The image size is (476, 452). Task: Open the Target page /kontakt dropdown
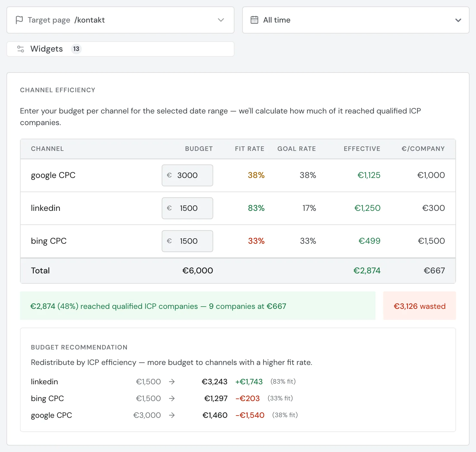[x=120, y=20]
